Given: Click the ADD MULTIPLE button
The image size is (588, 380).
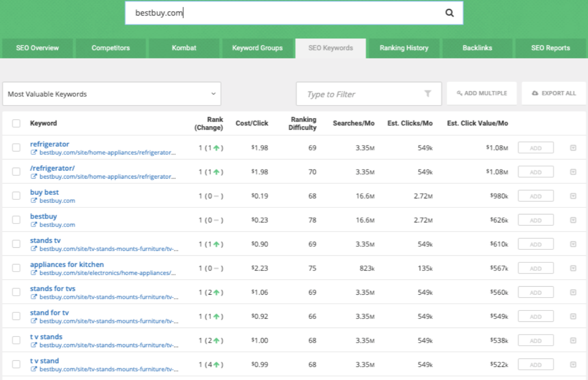Looking at the screenshot, I should click(x=482, y=93).
